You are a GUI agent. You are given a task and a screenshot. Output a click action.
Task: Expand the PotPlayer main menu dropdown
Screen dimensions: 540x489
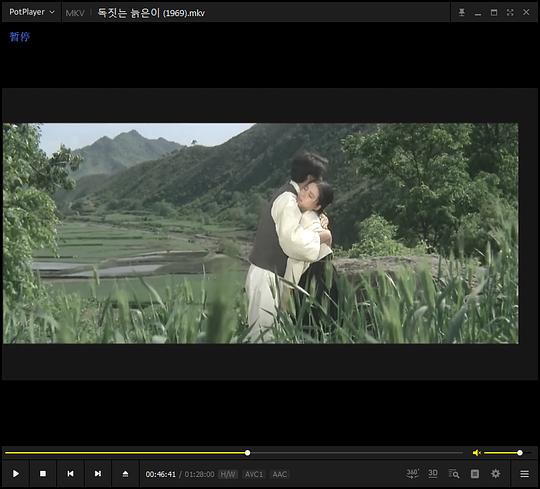click(32, 12)
